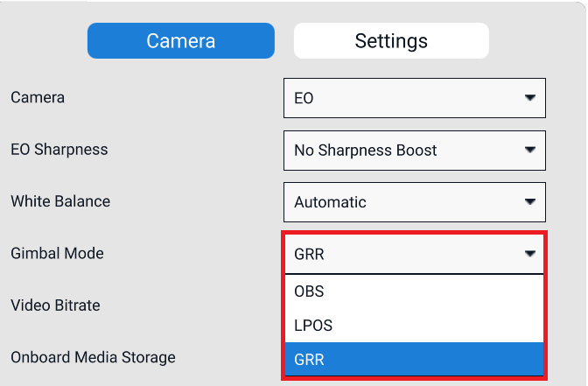Click the White Balance label

pyautogui.click(x=60, y=201)
